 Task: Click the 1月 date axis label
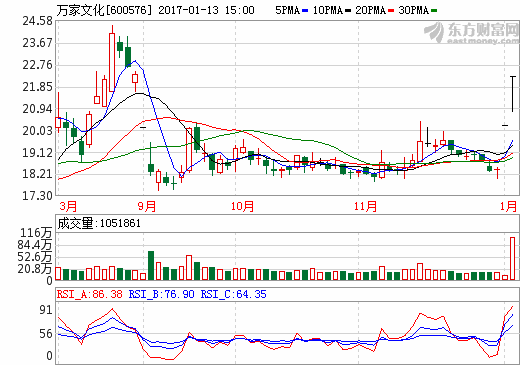508,206
